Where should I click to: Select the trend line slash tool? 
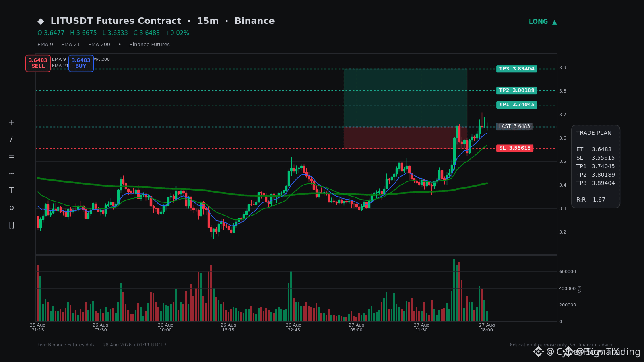pyautogui.click(x=12, y=140)
